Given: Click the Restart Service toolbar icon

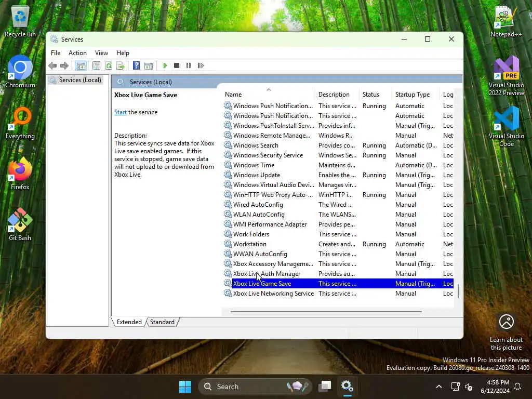Looking at the screenshot, I should pyautogui.click(x=201, y=65).
